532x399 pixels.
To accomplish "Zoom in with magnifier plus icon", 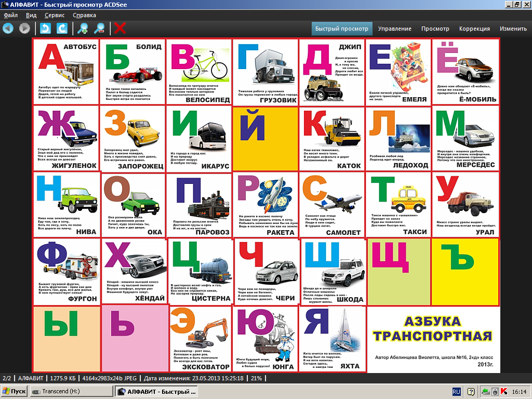I will tap(83, 28).
